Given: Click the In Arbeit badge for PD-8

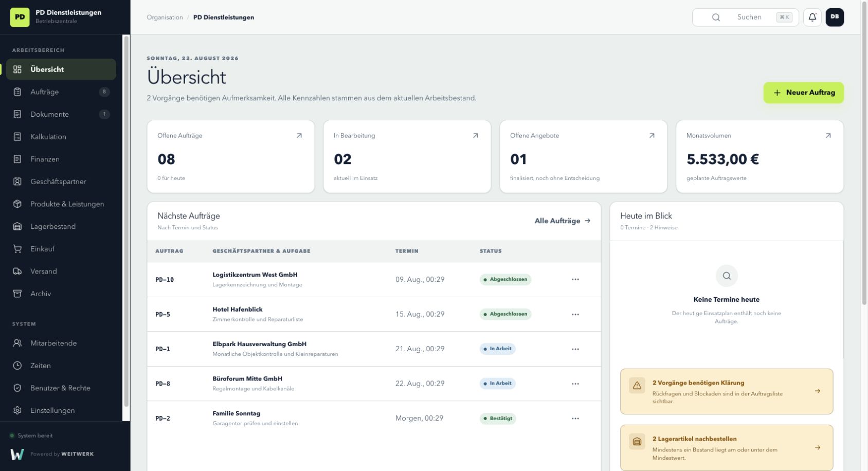Looking at the screenshot, I should pos(498,384).
